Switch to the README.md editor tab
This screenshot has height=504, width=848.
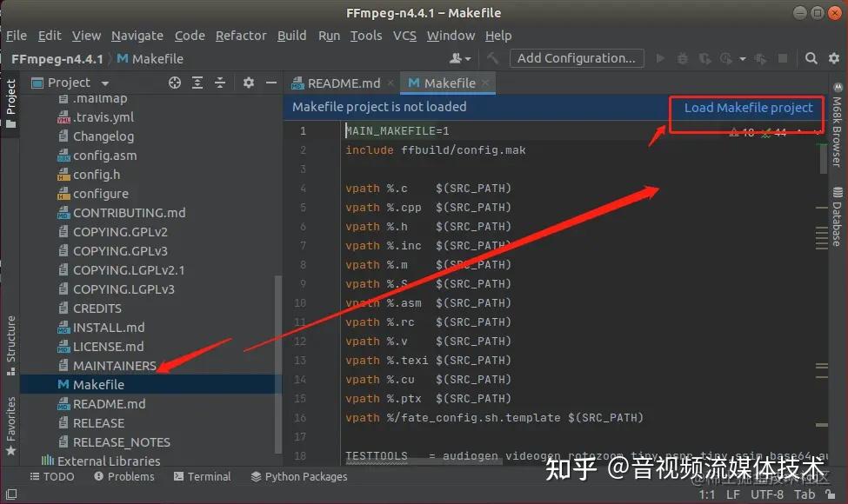click(342, 82)
